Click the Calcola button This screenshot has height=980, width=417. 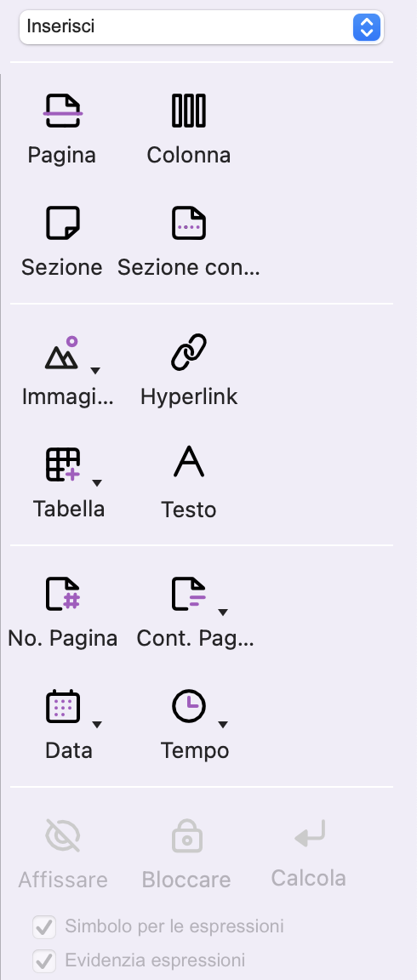click(309, 854)
